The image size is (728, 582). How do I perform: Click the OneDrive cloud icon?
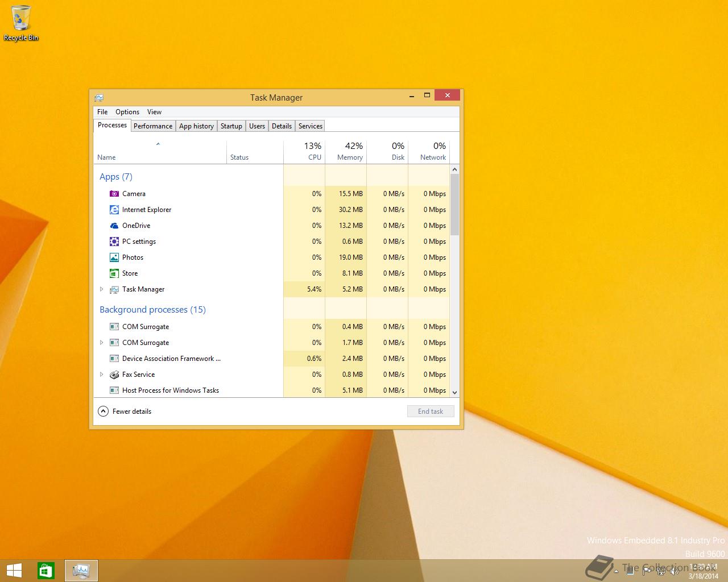114,226
